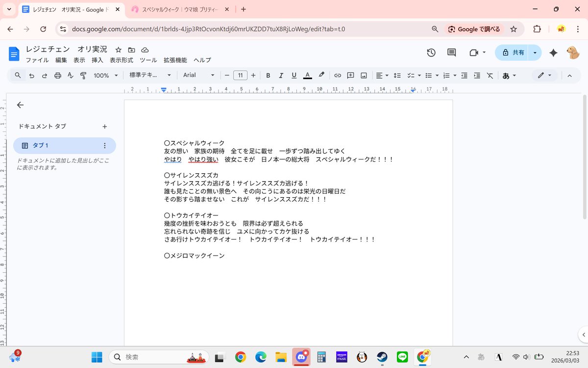Open the あ input tools dropdown
Viewport: 588px width, 368px height.
pos(510,76)
